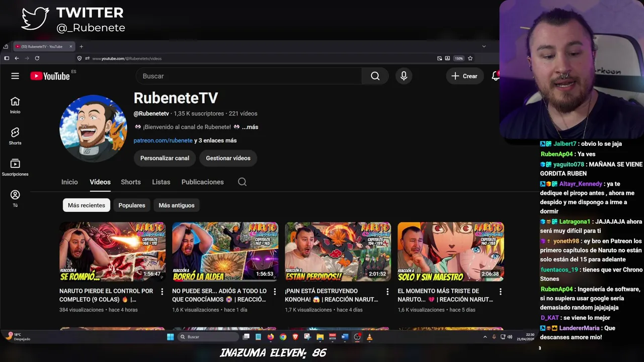The height and width of the screenshot is (362, 644).
Task: Bookmark this page with star
Action: click(470, 58)
